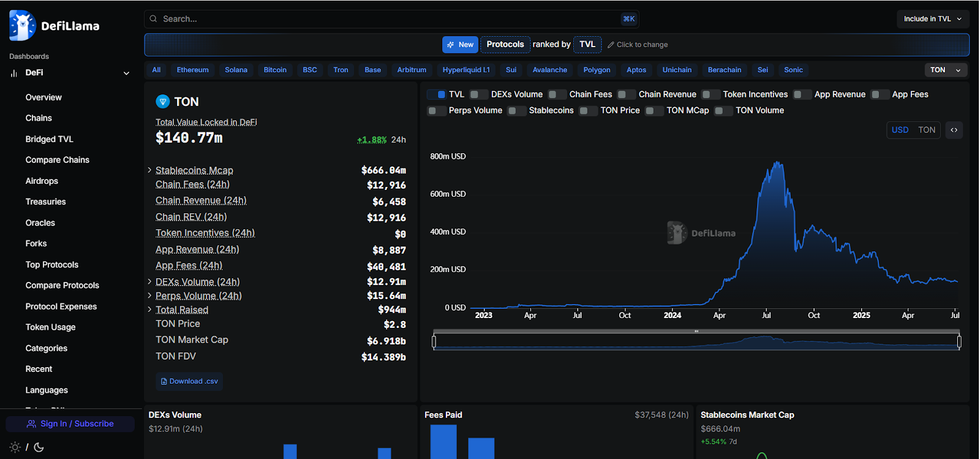
Task: Switch chart denomination to USD
Action: tap(900, 130)
